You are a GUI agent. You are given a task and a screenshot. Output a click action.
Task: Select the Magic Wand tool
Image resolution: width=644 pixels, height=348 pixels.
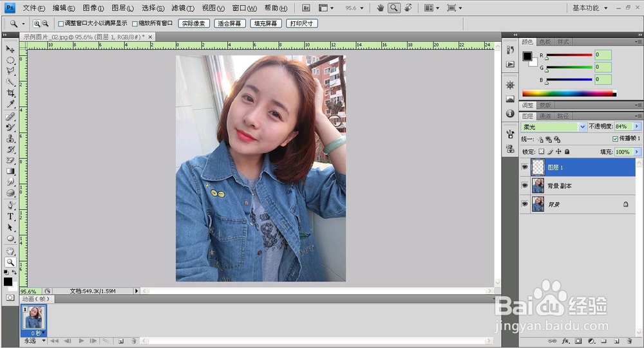[x=10, y=82]
